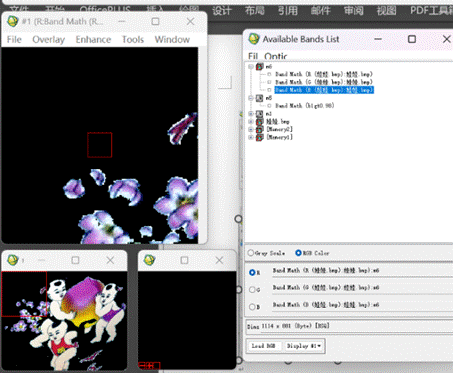
Task: Select the Gray Scale radio button
Action: [x=251, y=253]
